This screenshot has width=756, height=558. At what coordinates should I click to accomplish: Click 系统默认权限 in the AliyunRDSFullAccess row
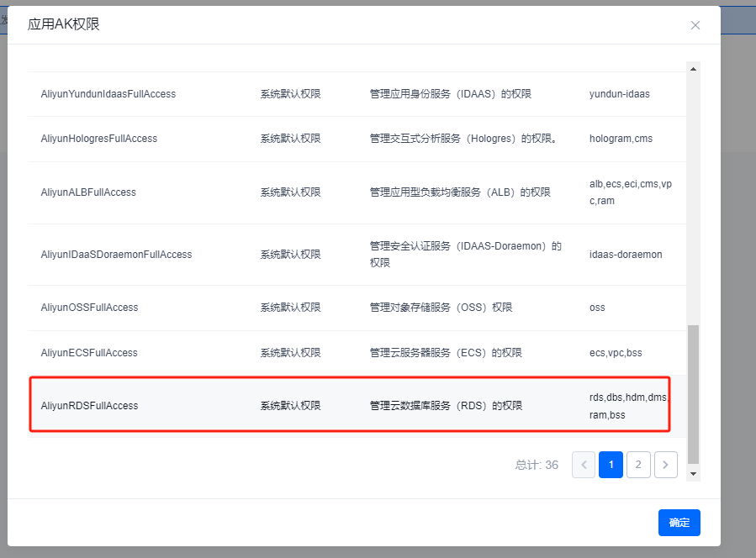tap(290, 406)
